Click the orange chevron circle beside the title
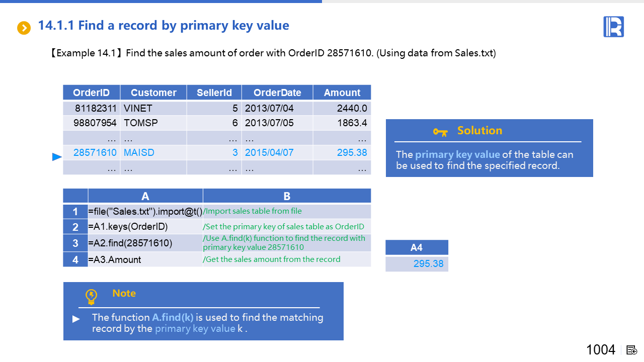The width and height of the screenshot is (644, 362). click(x=24, y=28)
